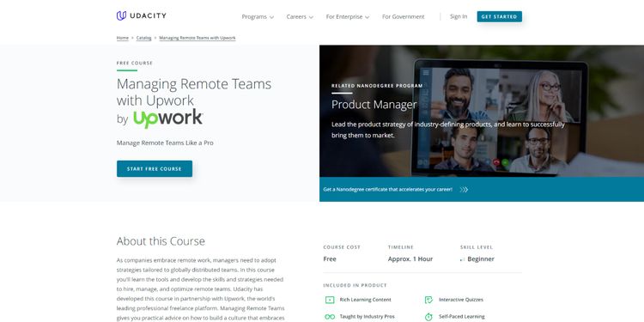The height and width of the screenshot is (322, 644).
Task: Click 'Rich Learning Content' label
Action: tap(366, 300)
